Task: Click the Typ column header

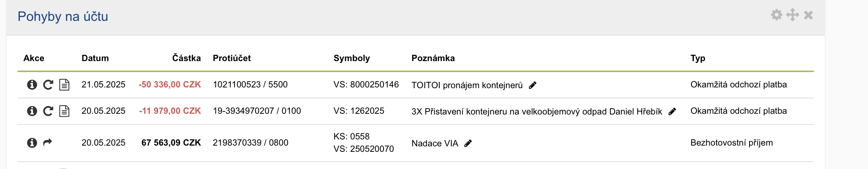Action: pos(698,58)
